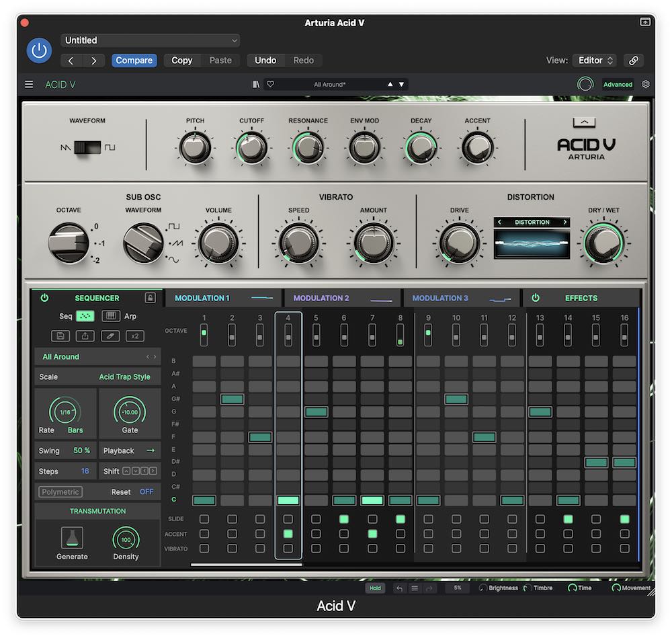Switch to the Effects tab
The height and width of the screenshot is (638, 672).
click(x=581, y=298)
